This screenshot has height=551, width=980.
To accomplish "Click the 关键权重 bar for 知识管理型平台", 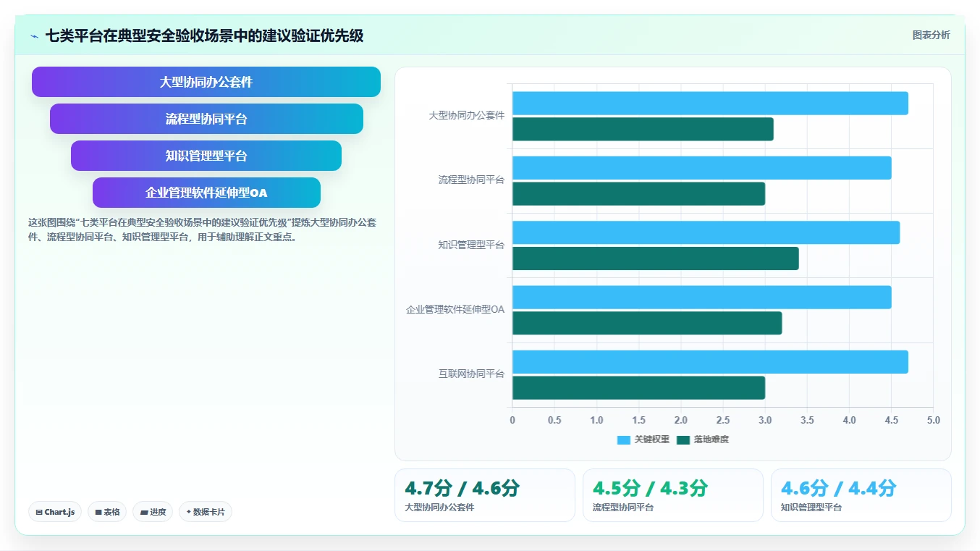I will (x=706, y=232).
